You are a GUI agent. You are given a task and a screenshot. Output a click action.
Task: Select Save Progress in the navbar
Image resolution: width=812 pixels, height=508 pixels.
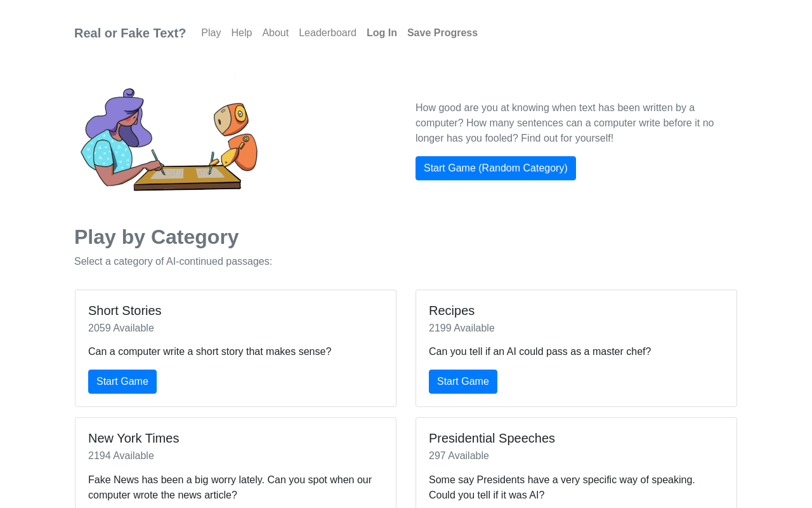442,33
